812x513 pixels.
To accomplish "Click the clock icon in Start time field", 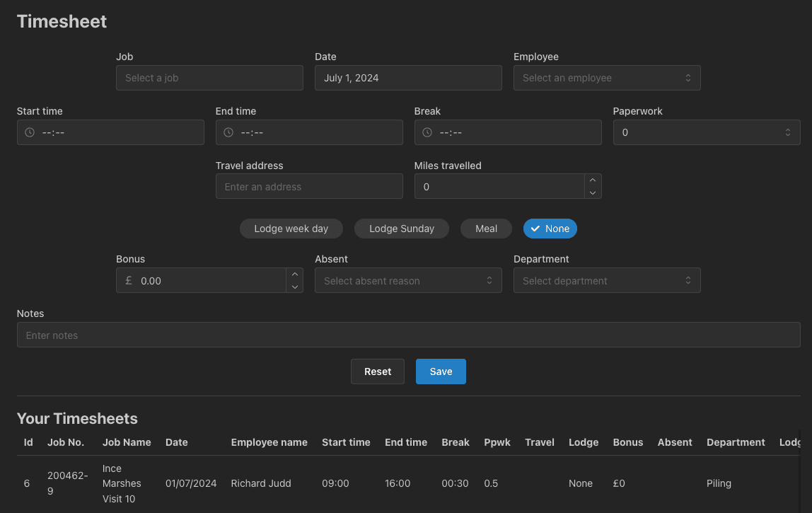I will click(29, 132).
